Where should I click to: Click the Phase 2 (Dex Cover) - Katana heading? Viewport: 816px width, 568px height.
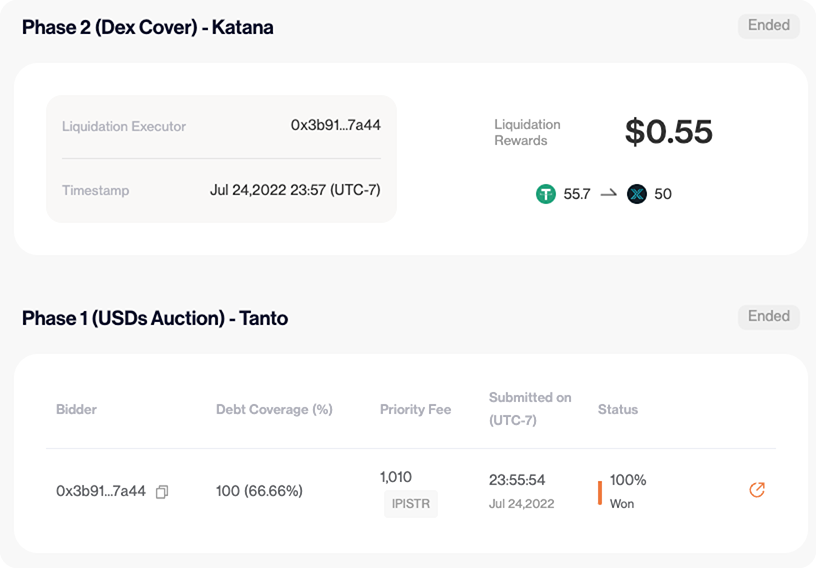tap(148, 27)
